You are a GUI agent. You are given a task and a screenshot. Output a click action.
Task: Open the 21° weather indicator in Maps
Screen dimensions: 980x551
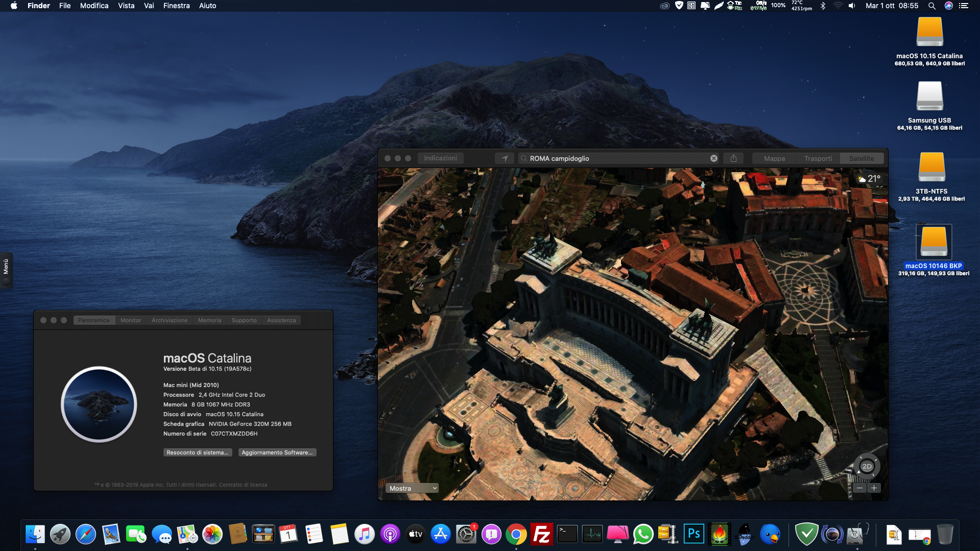pyautogui.click(x=869, y=179)
